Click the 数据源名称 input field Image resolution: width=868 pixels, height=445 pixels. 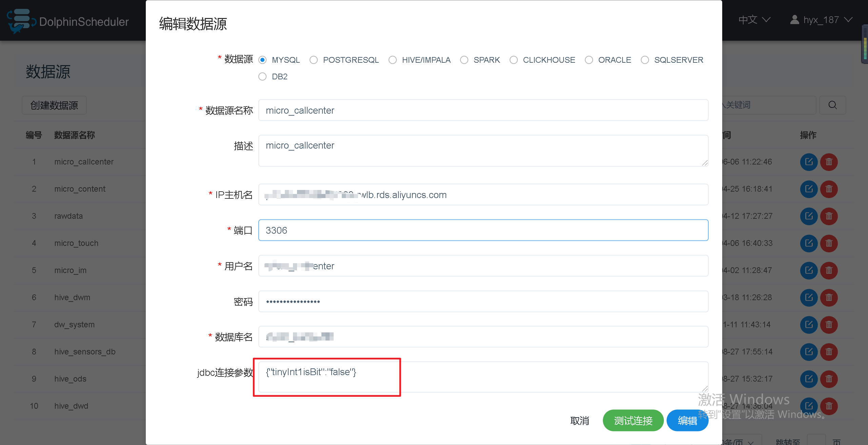point(483,110)
